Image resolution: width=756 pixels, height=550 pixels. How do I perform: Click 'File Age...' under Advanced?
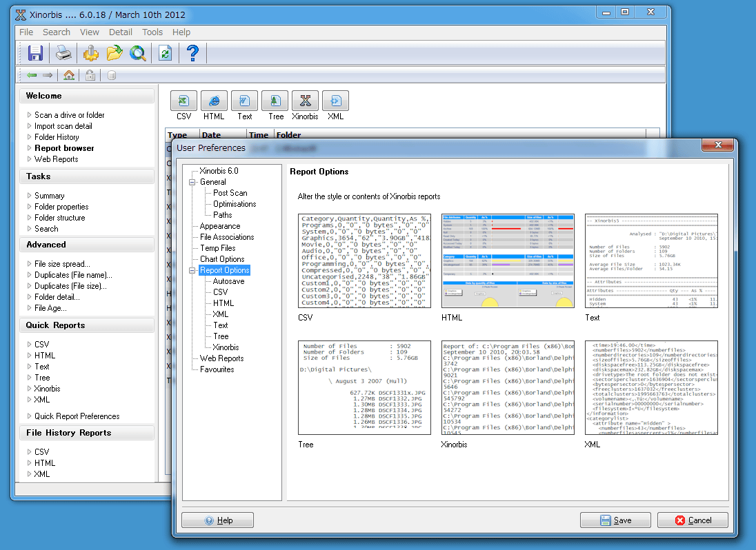click(x=50, y=308)
